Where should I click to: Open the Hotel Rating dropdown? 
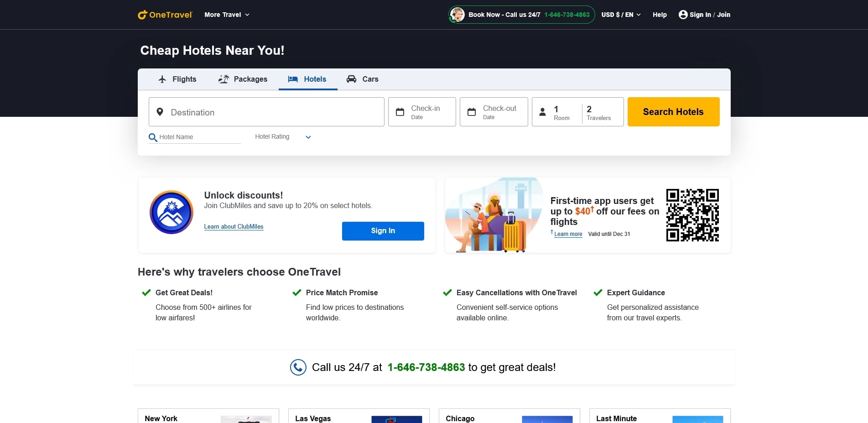[308, 137]
